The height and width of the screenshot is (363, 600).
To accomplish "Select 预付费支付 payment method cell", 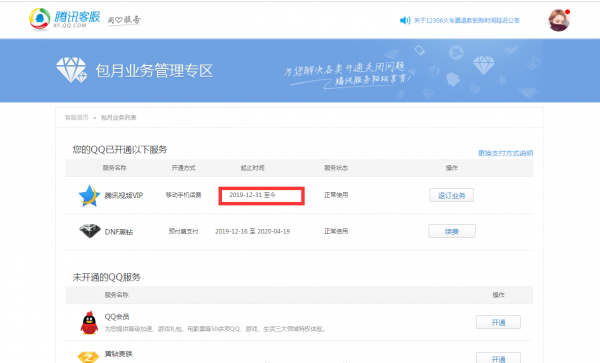I will pyautogui.click(x=183, y=231).
